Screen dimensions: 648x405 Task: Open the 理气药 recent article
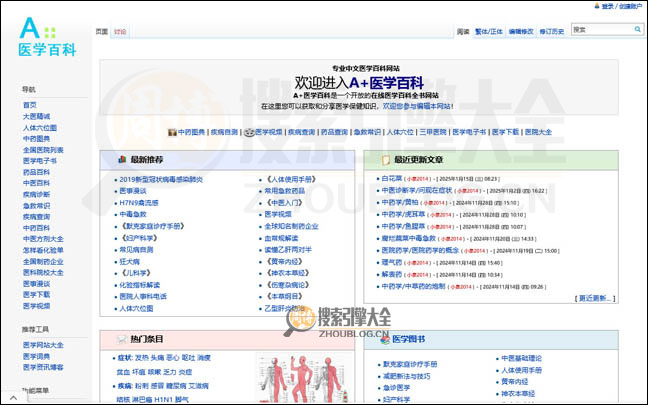[x=392, y=262]
